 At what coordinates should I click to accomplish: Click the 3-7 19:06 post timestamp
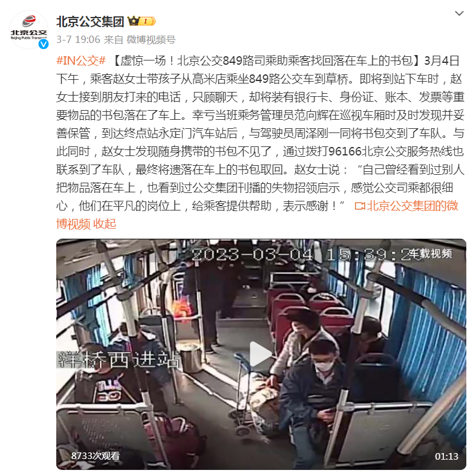78,39
